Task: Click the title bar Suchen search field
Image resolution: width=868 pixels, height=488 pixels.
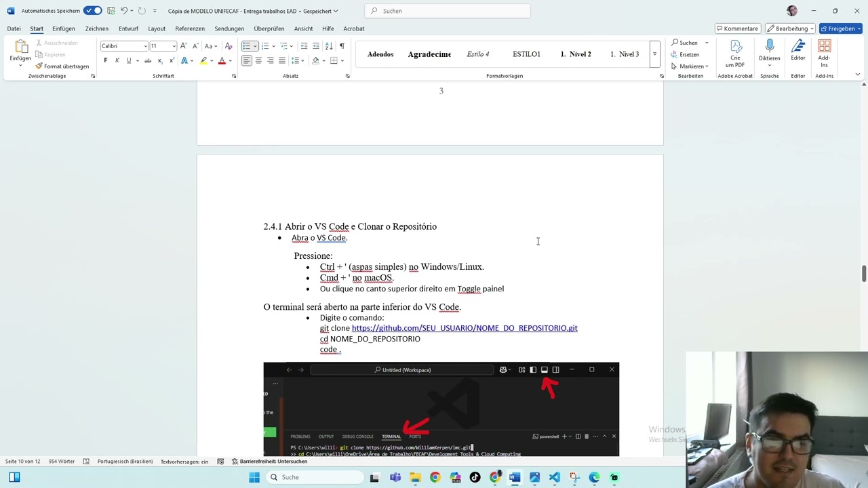Action: click(448, 11)
